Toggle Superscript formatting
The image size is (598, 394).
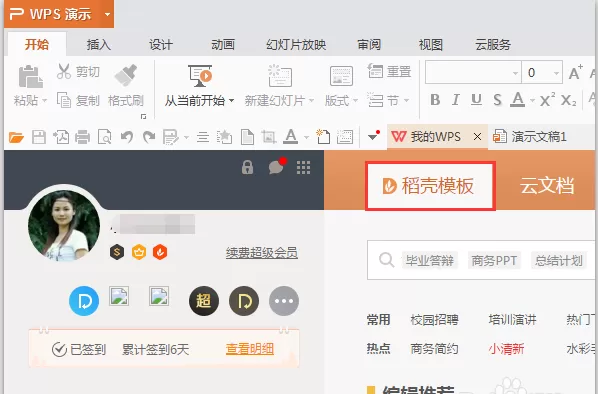547,100
